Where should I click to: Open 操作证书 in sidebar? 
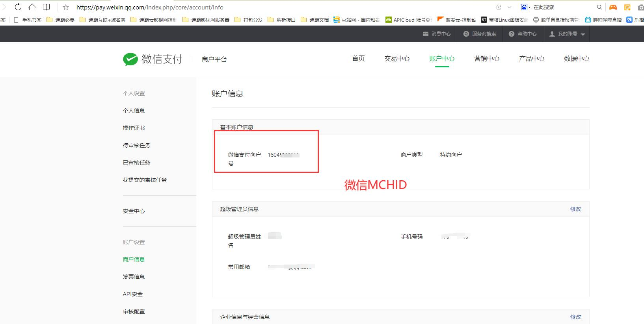tap(134, 128)
